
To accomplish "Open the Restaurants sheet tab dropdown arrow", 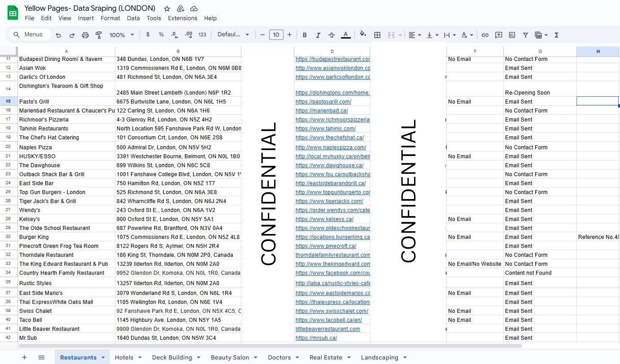I will click(103, 358).
